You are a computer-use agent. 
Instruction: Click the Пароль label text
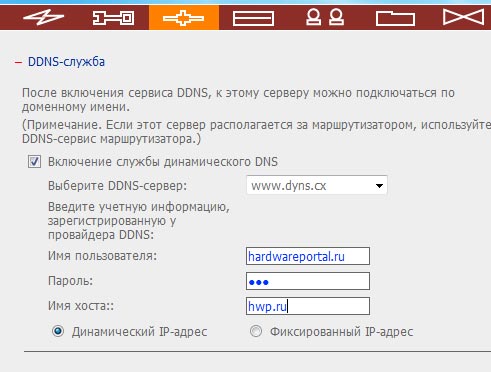point(70,281)
